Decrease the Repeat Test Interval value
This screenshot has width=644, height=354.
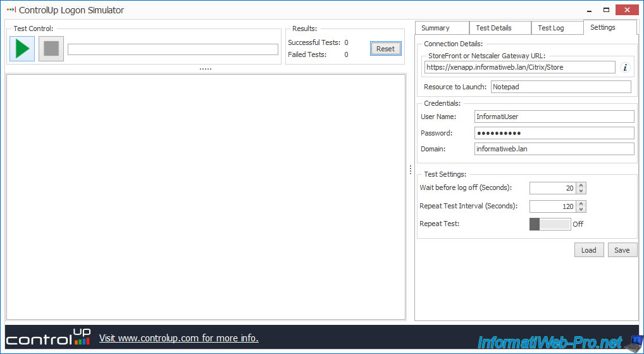click(581, 209)
